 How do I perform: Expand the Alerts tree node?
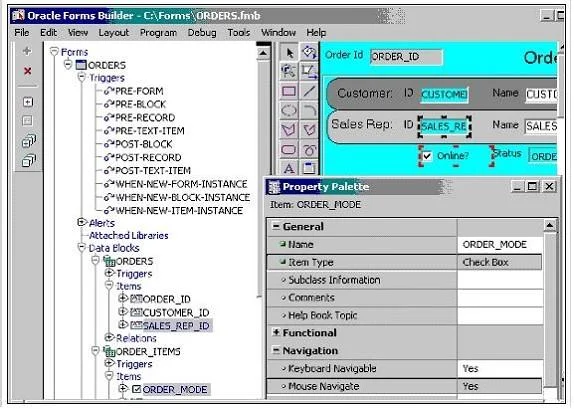click(x=81, y=222)
